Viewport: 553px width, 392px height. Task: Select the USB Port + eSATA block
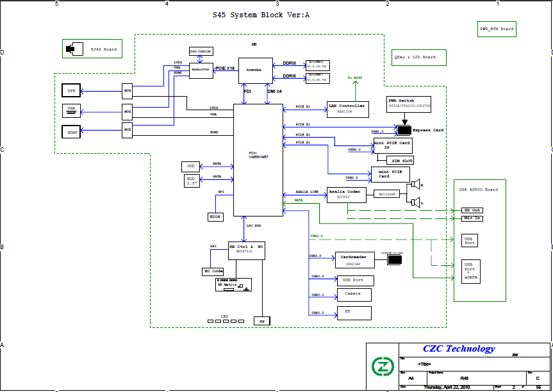click(x=471, y=272)
